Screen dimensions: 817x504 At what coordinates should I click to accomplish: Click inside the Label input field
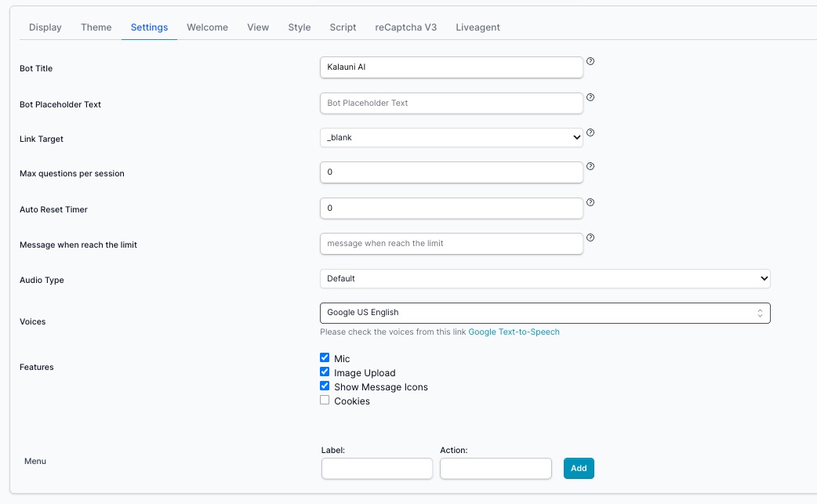tap(376, 468)
